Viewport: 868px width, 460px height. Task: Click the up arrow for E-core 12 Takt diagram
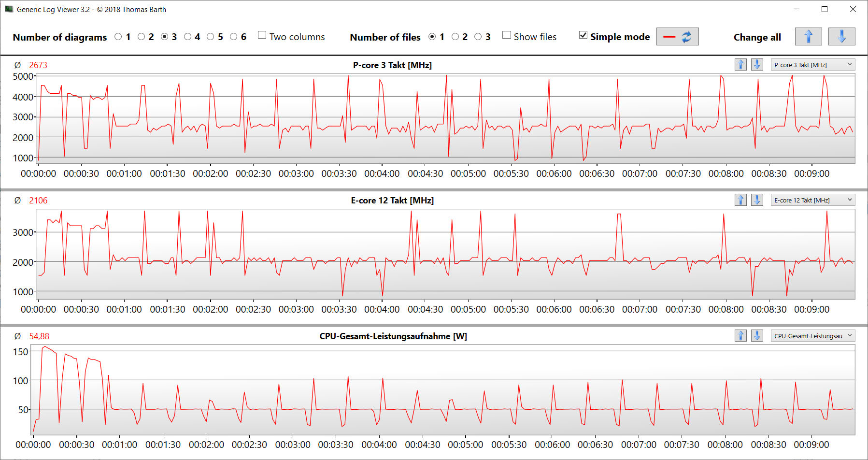pos(740,200)
